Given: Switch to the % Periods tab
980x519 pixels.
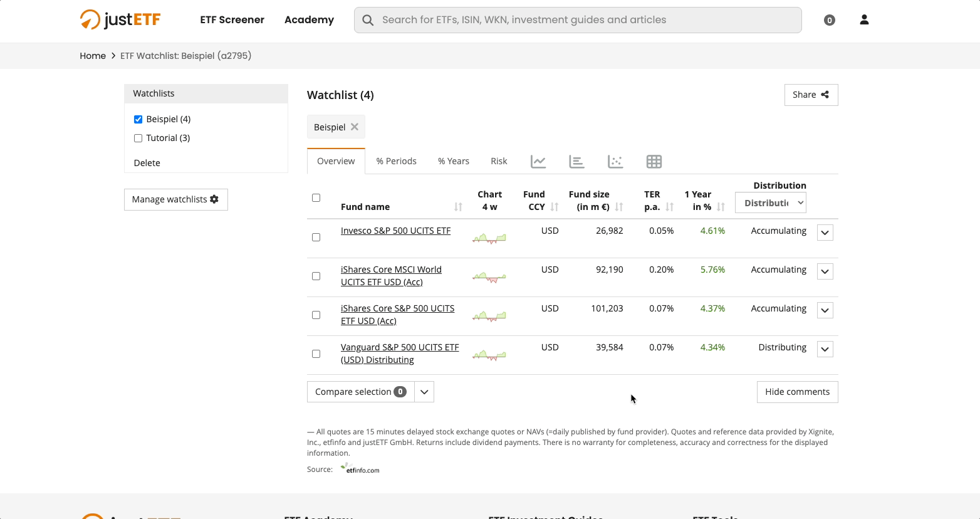Looking at the screenshot, I should coord(396,161).
